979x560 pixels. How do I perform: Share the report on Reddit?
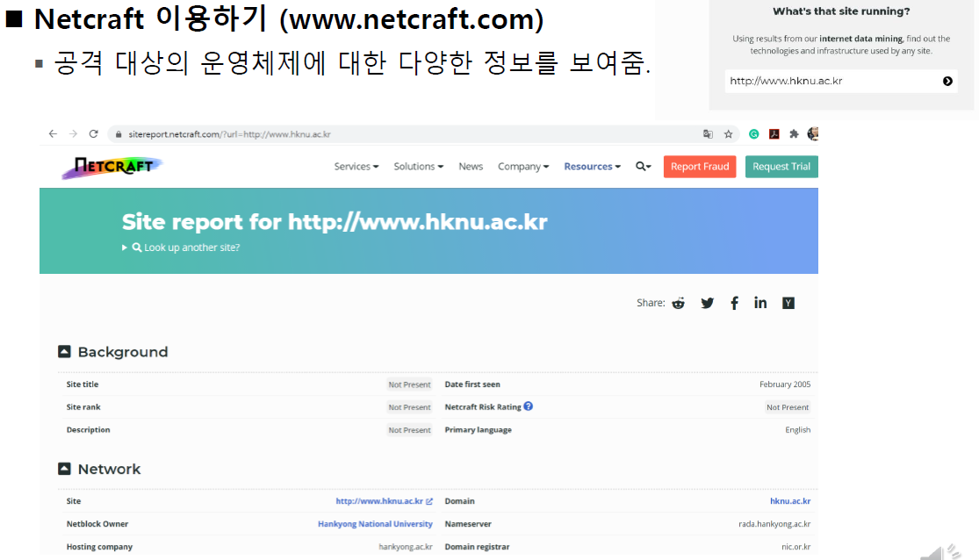coord(678,303)
